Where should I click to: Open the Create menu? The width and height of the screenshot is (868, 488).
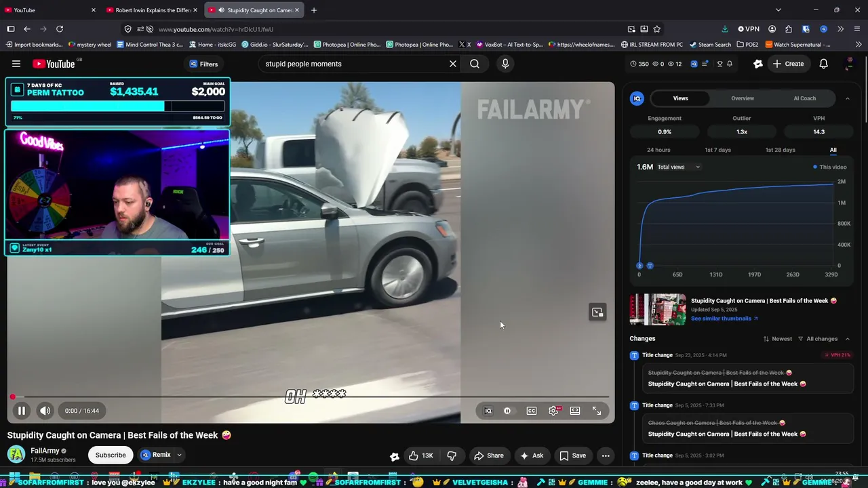(x=788, y=64)
